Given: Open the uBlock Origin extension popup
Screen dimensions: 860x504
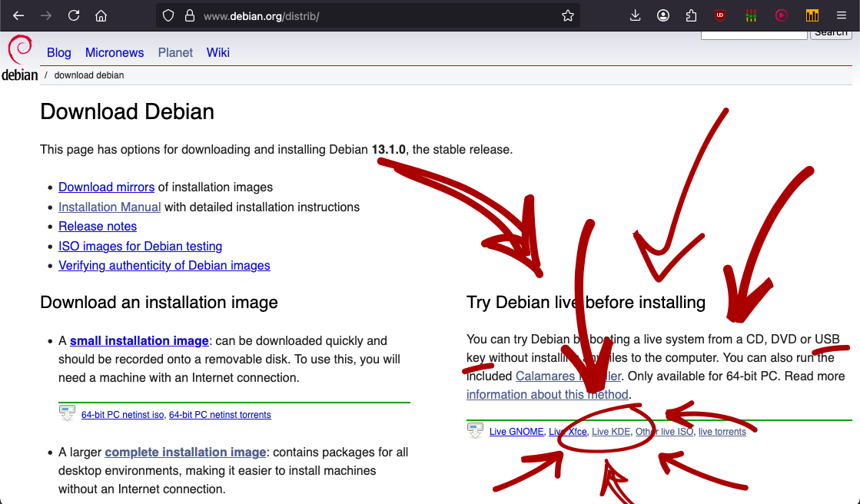Looking at the screenshot, I should [720, 15].
